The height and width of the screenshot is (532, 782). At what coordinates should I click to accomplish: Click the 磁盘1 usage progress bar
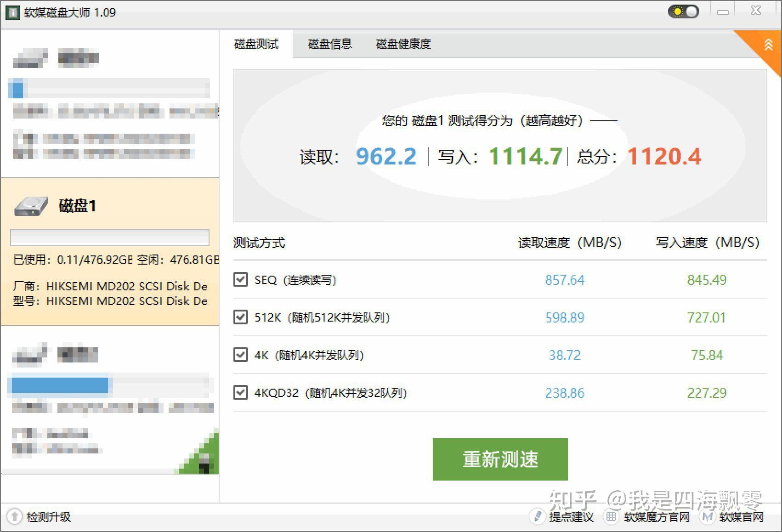pos(109,238)
